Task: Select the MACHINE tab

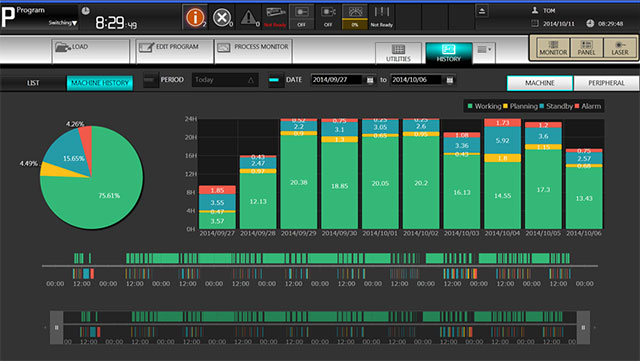Action: pos(540,83)
